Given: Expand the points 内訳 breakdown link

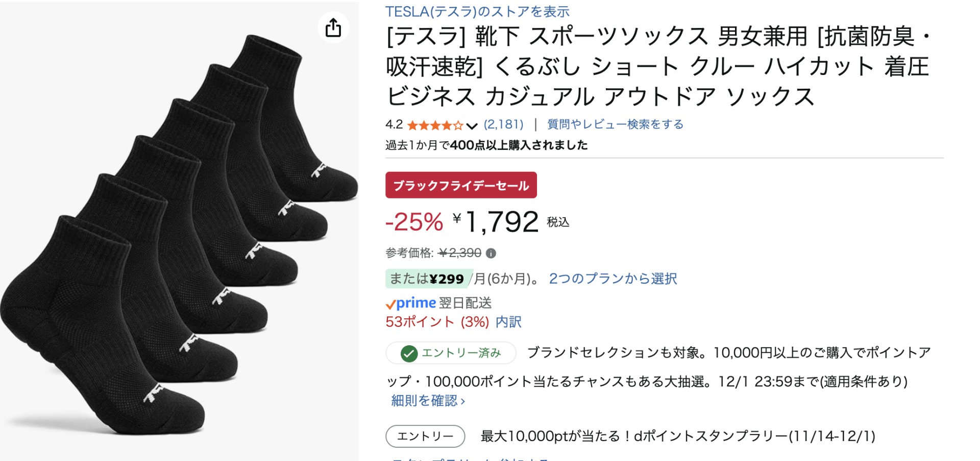Looking at the screenshot, I should pos(508,322).
